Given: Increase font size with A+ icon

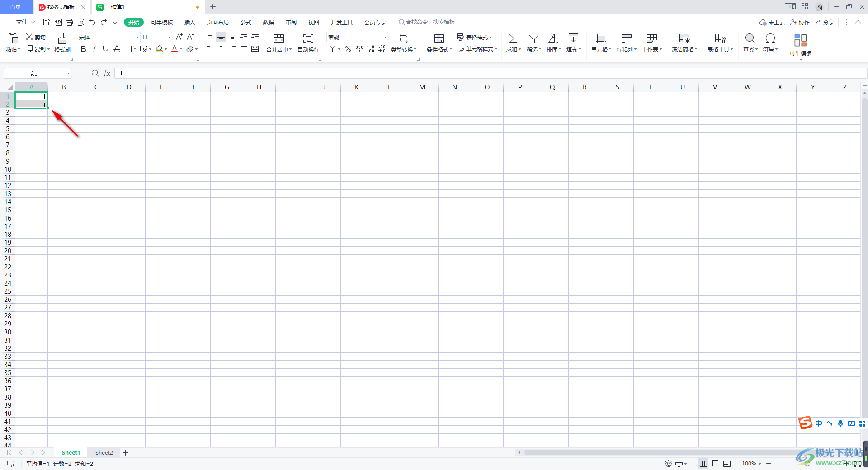Looking at the screenshot, I should click(179, 37).
